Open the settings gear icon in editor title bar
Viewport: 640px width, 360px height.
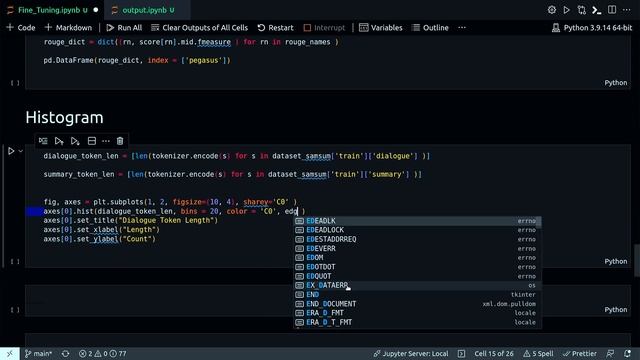551,10
